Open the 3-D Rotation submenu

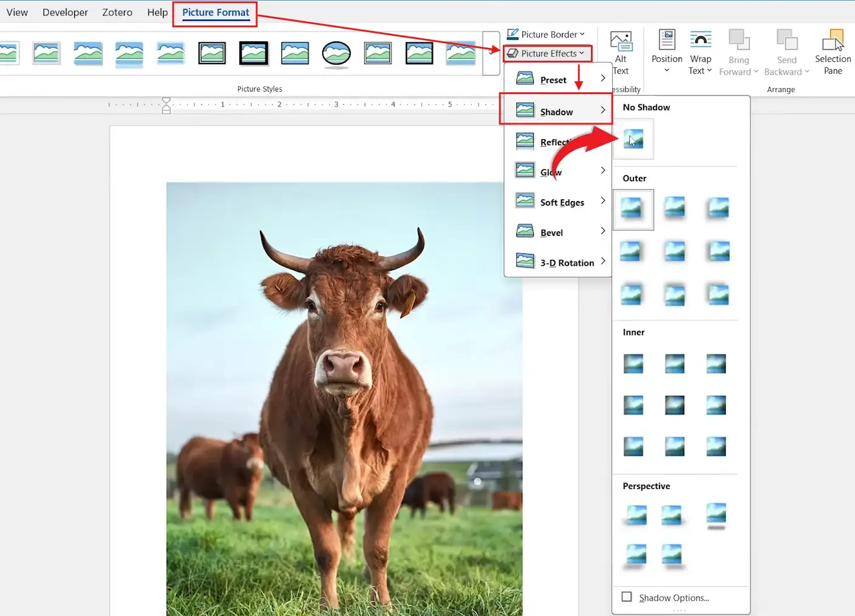pos(558,262)
